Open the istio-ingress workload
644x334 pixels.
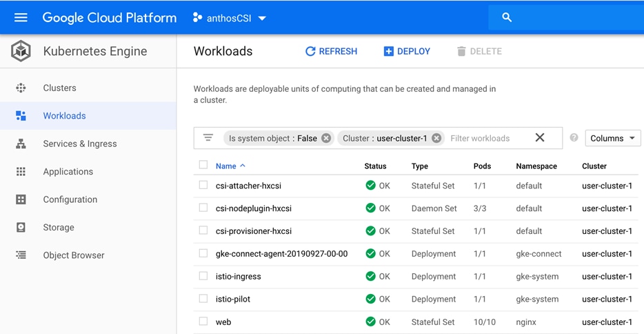(238, 277)
